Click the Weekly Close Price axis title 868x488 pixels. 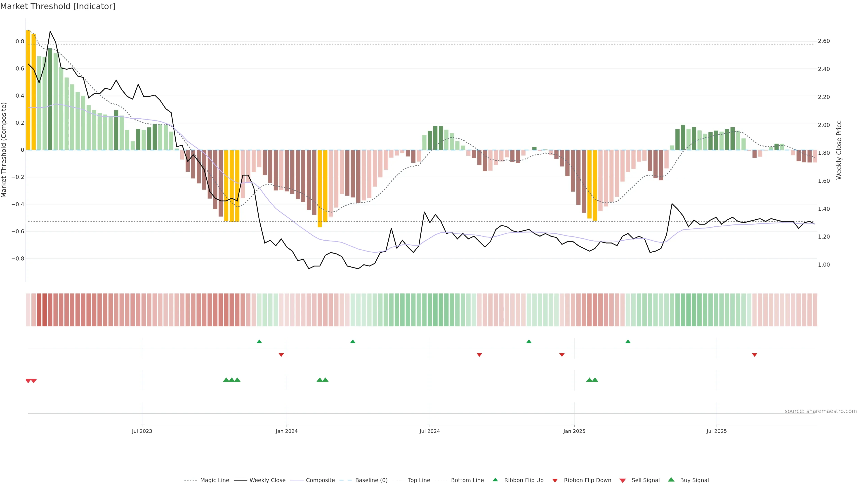[x=839, y=150]
